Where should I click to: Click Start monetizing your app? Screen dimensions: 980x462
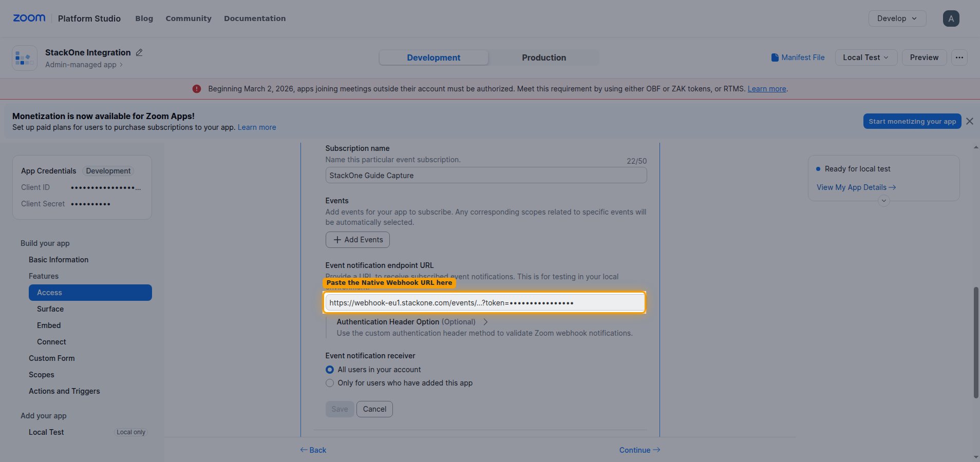(912, 121)
